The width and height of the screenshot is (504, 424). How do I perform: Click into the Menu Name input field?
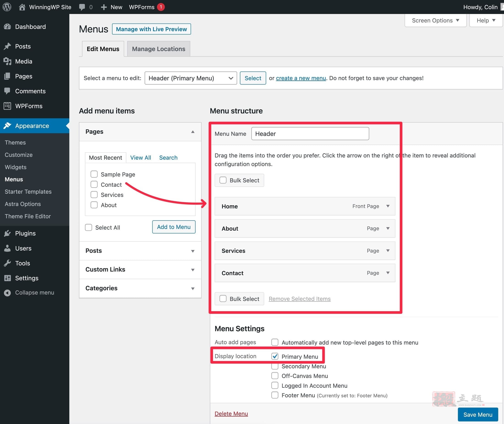(x=310, y=134)
